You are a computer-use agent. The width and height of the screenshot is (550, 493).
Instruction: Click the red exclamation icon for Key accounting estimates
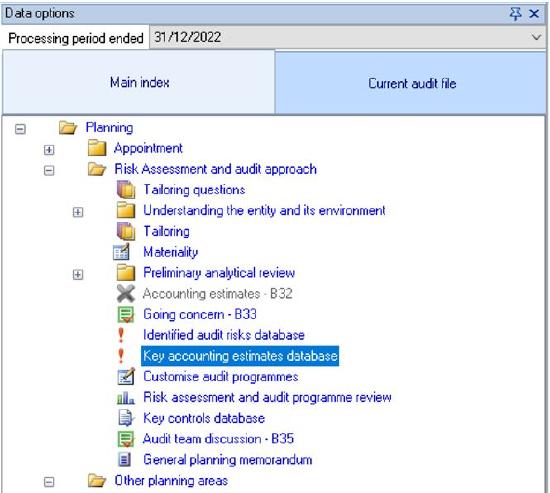tap(121, 356)
